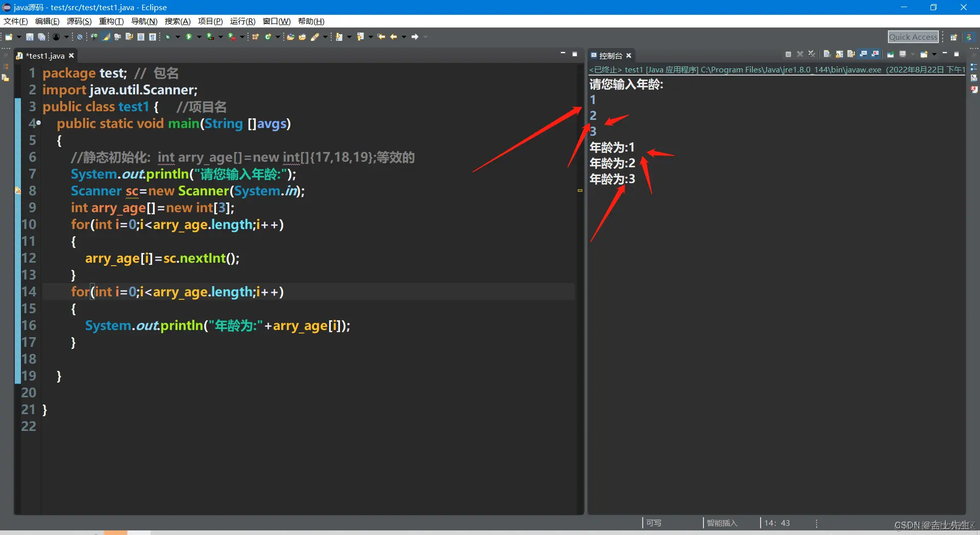
Task: Open the 源码(S) menu
Action: [79, 21]
